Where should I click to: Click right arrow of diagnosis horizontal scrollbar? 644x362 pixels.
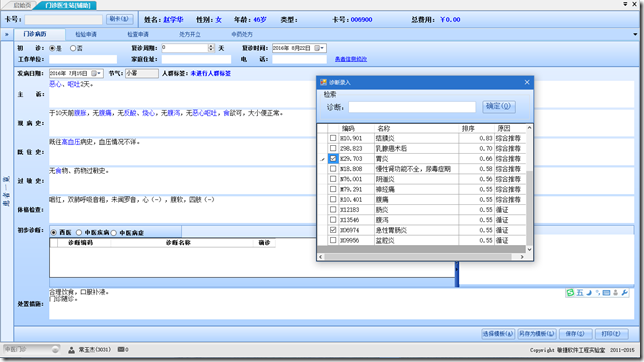pyautogui.click(x=522, y=257)
